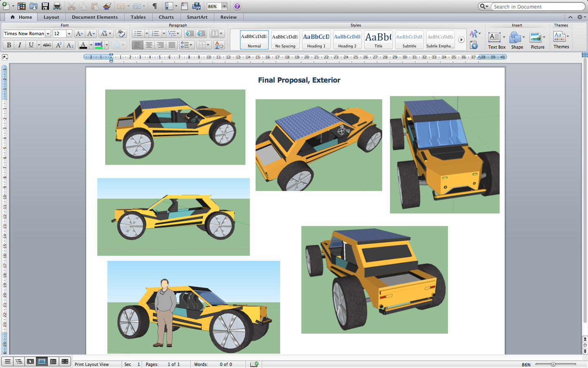Toggle bold formatting
This screenshot has height=368, width=588.
pos(9,45)
